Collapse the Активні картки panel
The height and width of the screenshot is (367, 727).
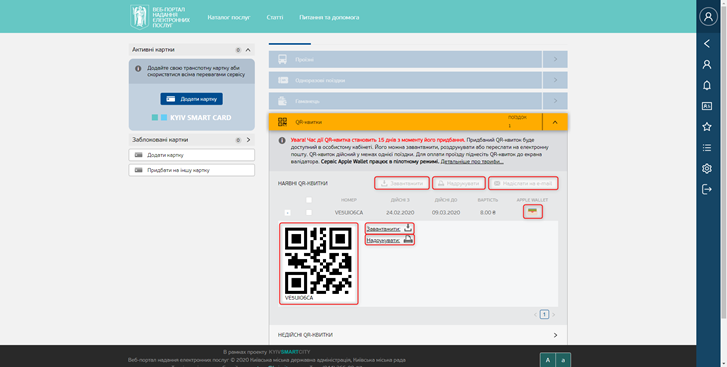point(248,50)
